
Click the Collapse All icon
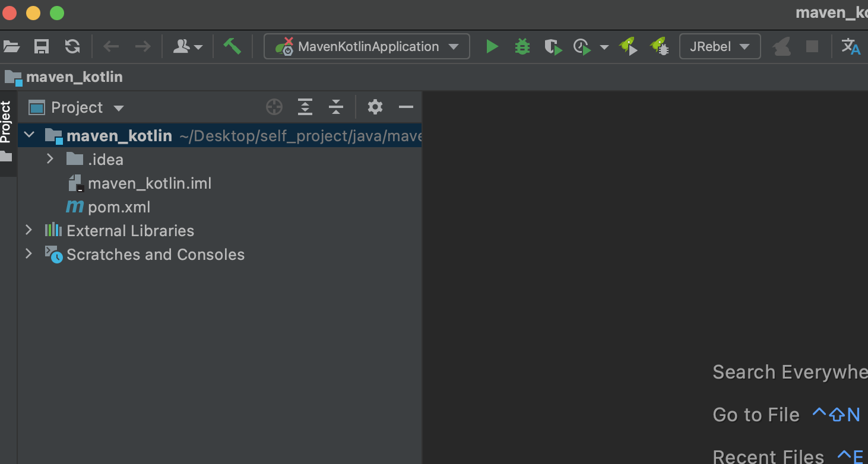point(336,107)
